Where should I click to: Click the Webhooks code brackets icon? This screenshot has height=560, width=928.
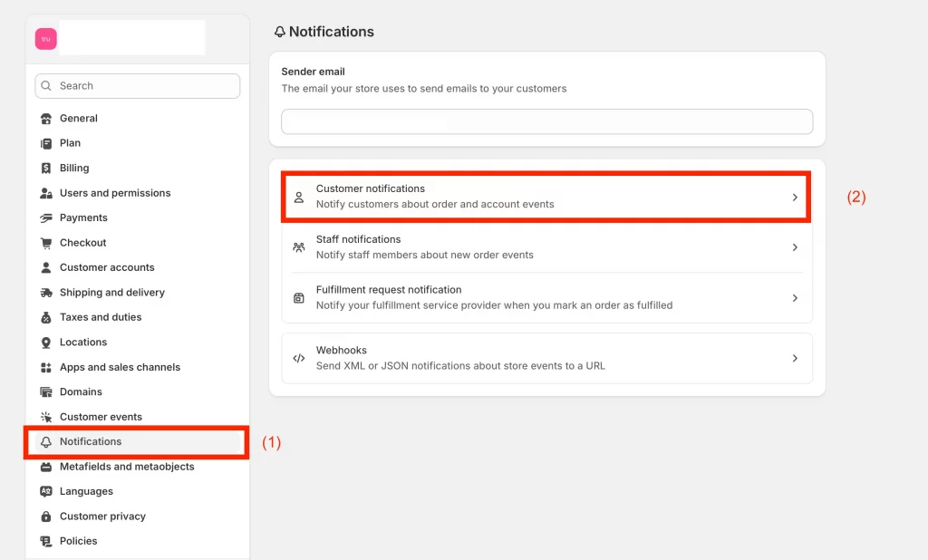[x=299, y=358]
